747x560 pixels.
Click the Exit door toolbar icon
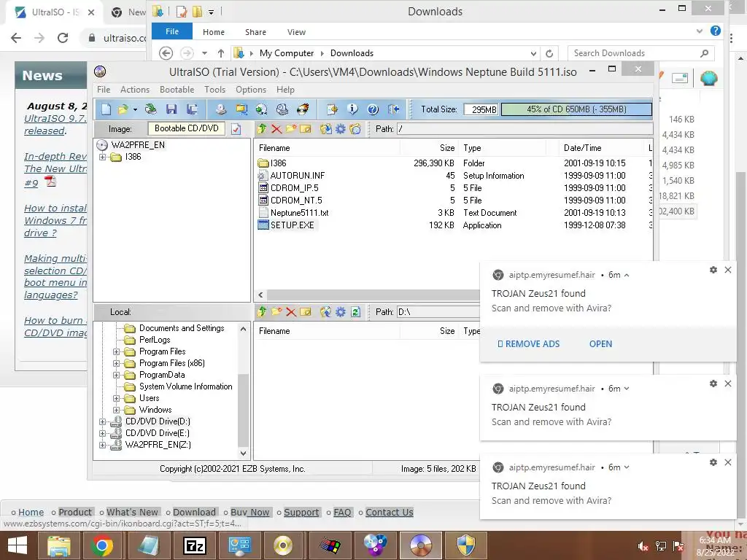coord(393,109)
